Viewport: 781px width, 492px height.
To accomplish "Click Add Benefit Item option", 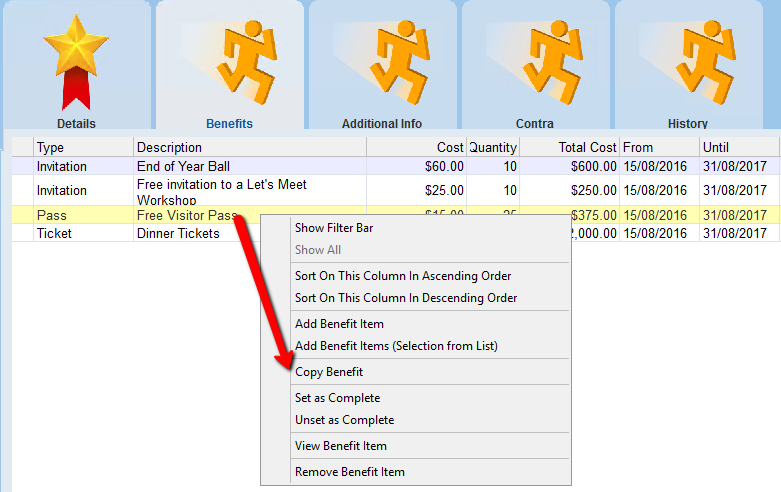I will (339, 324).
